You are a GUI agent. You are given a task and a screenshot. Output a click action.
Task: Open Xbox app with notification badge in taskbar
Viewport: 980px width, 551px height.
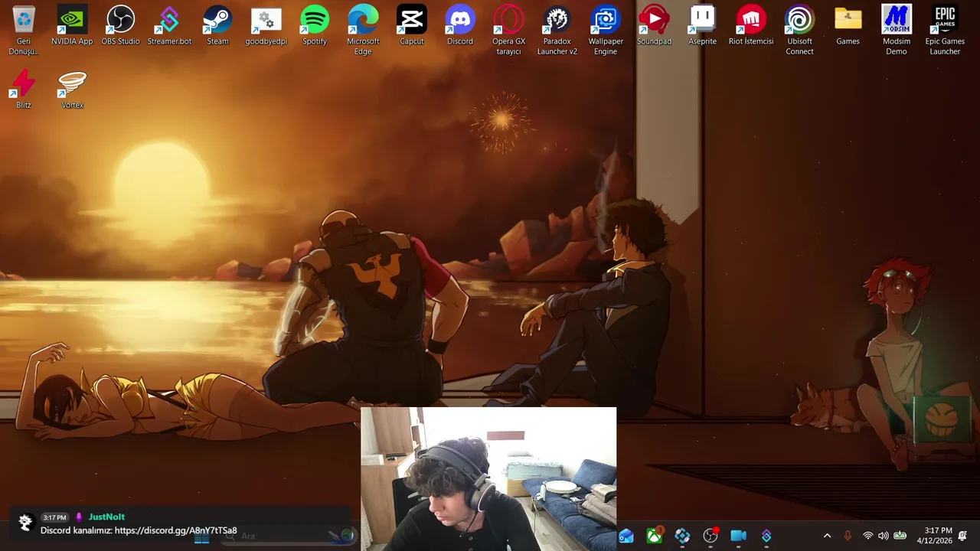(x=655, y=536)
